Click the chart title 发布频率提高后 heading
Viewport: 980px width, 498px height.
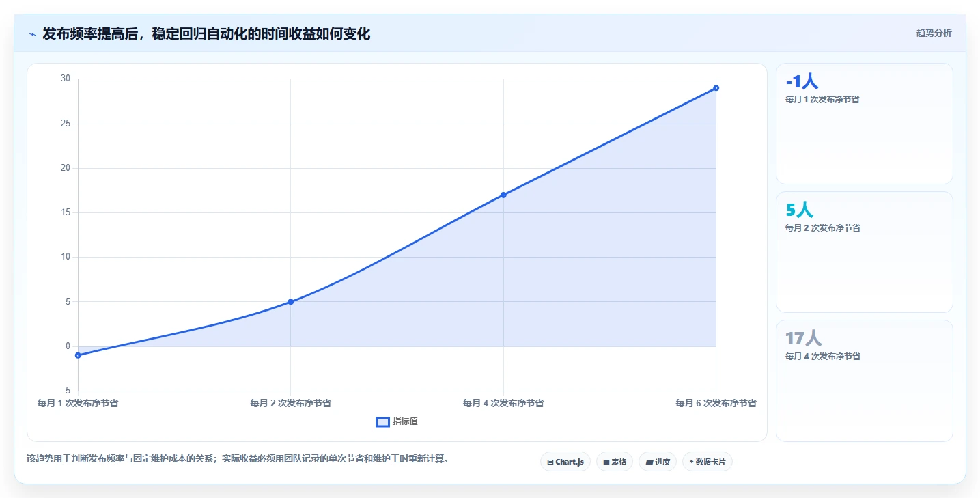coord(206,33)
